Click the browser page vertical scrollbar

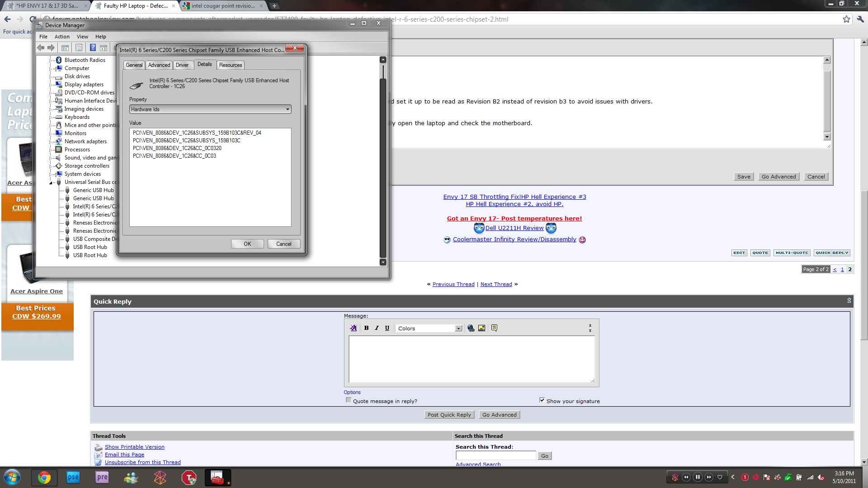(864, 264)
